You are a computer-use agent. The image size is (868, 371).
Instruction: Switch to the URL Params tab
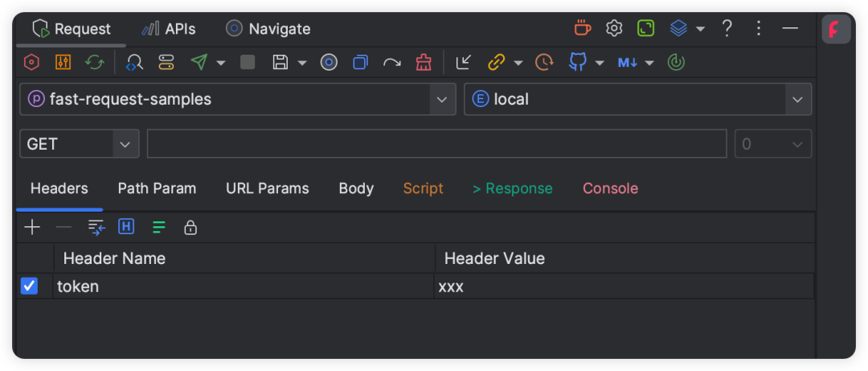point(268,188)
